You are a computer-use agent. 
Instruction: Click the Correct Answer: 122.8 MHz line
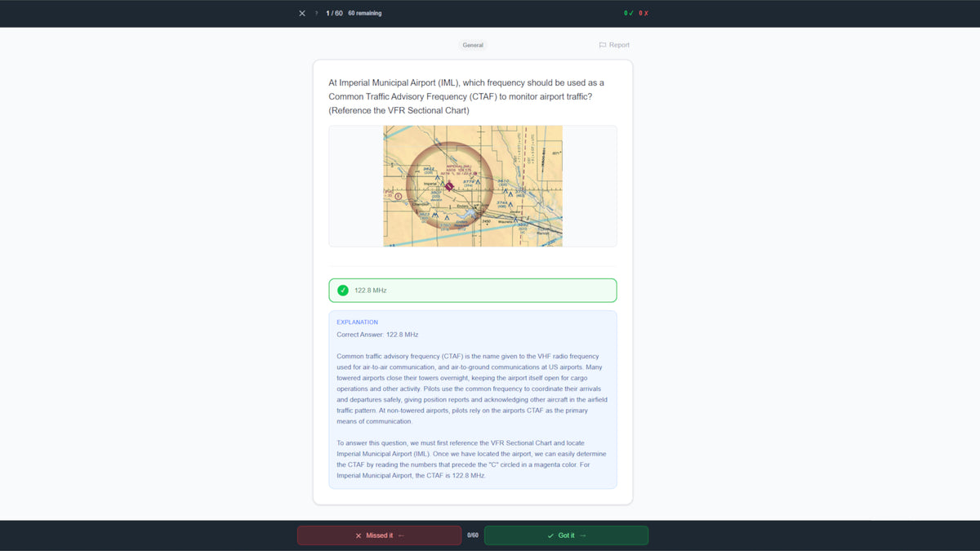point(377,335)
